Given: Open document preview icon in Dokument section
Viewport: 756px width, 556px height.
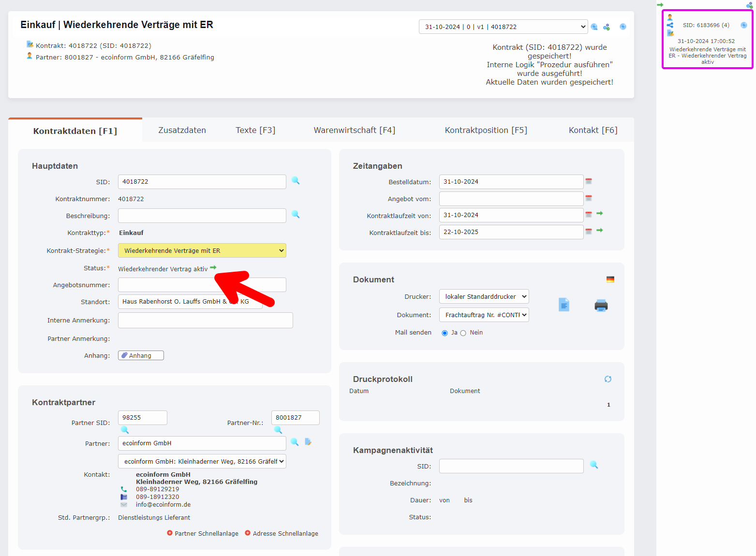Looking at the screenshot, I should pyautogui.click(x=564, y=305).
